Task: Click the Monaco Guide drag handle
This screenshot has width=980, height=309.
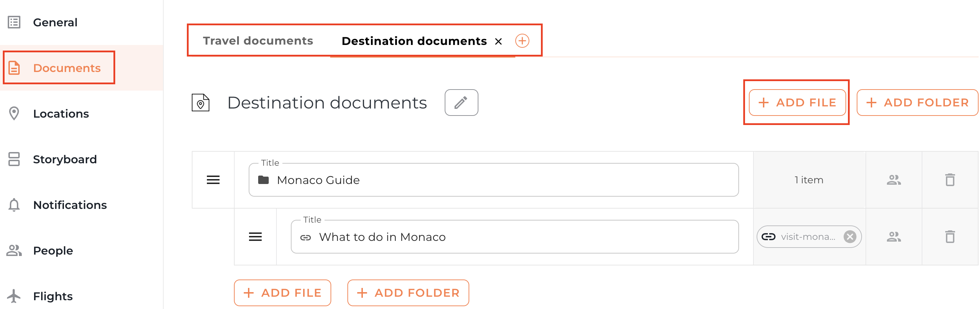Action: pyautogui.click(x=213, y=180)
